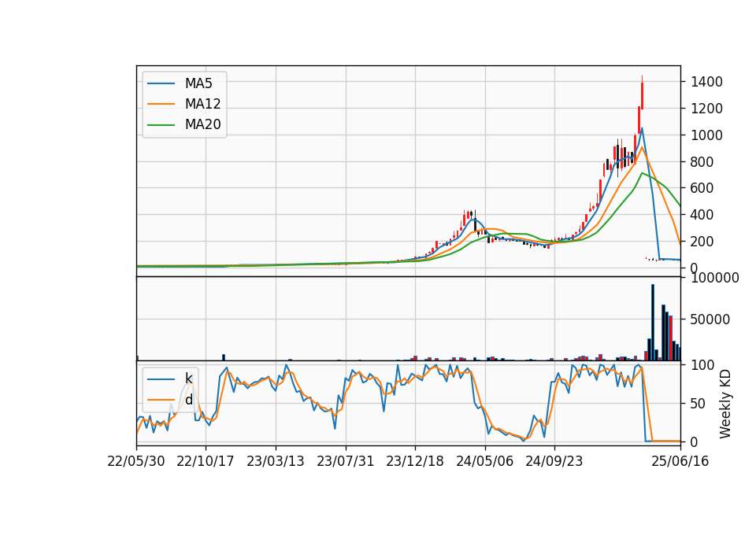
Task: Click the 24/09/23 date tick label
Action: coord(554,462)
